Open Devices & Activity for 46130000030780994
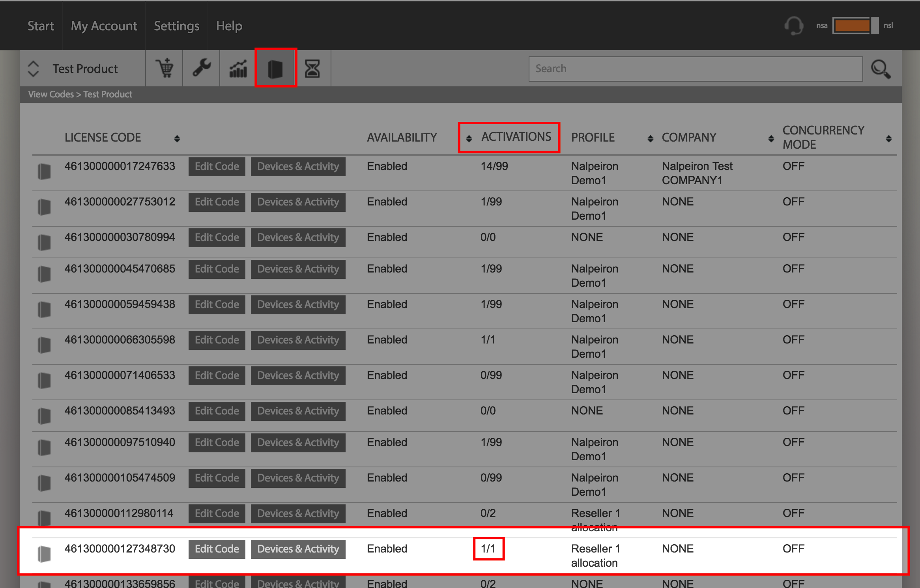The image size is (920, 588). [x=298, y=237]
